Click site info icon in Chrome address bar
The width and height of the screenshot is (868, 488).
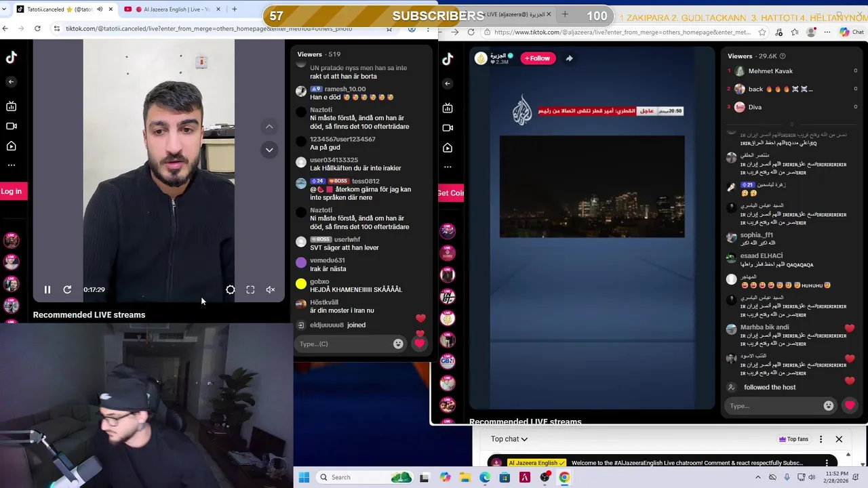pos(57,28)
